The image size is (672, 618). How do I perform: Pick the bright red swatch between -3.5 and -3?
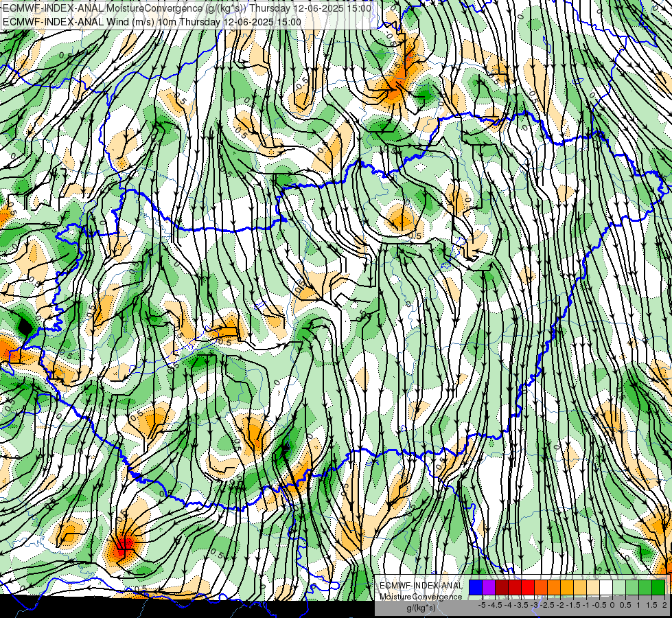pyautogui.click(x=528, y=587)
